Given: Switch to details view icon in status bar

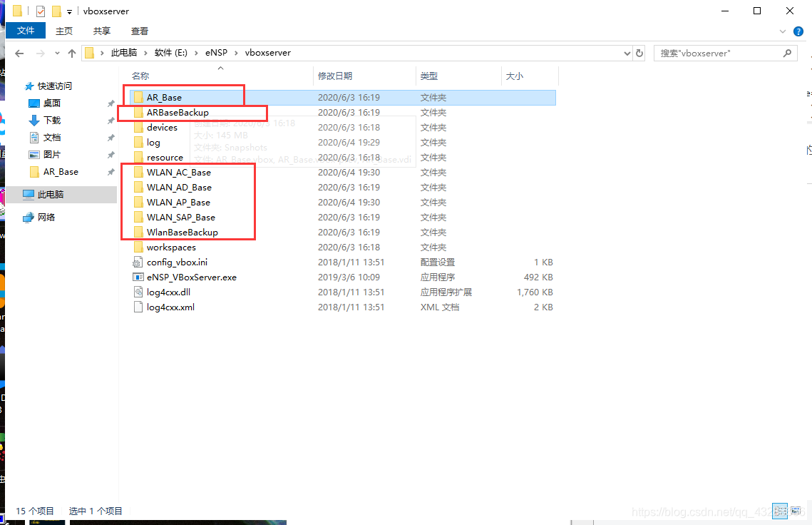Looking at the screenshot, I should point(779,511).
